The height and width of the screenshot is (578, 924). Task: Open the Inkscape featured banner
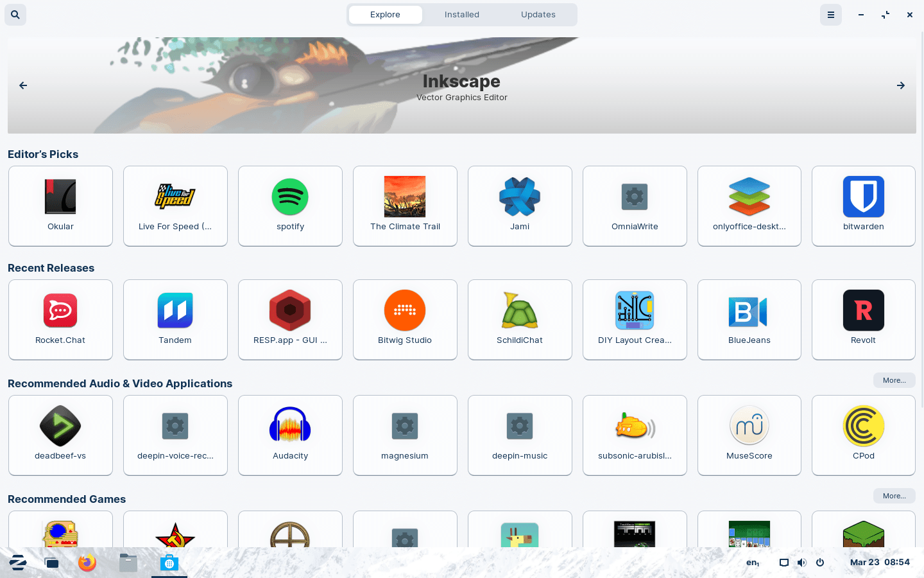click(x=462, y=85)
